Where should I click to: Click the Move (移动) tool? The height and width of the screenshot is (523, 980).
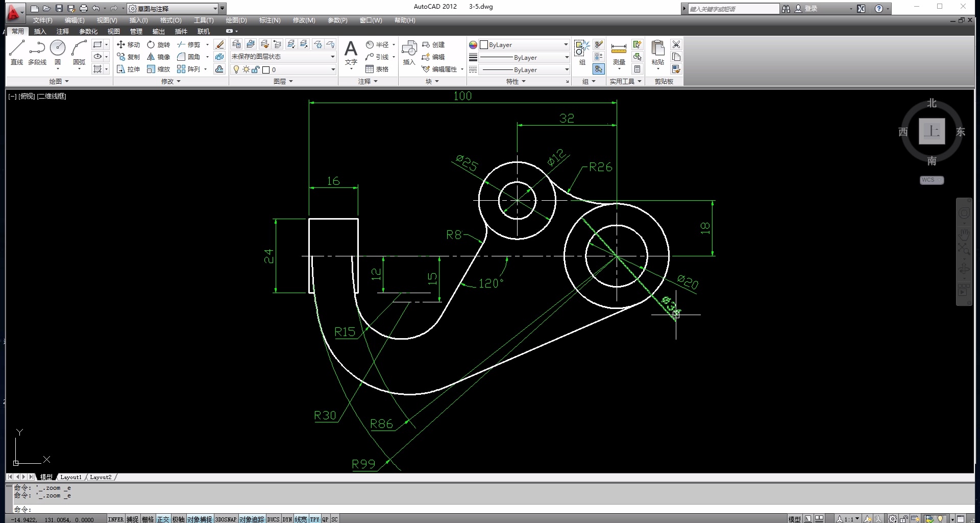[128, 44]
